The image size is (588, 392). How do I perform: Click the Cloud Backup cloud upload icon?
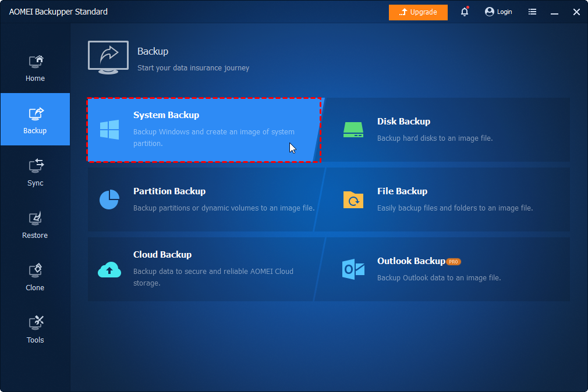click(x=109, y=269)
